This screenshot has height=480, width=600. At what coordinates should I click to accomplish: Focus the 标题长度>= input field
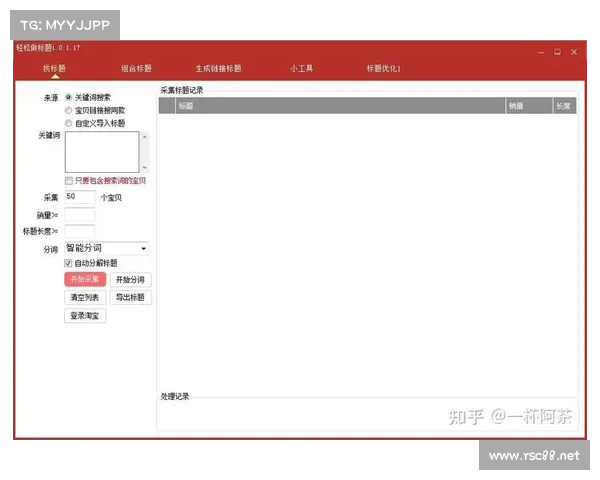coord(80,232)
